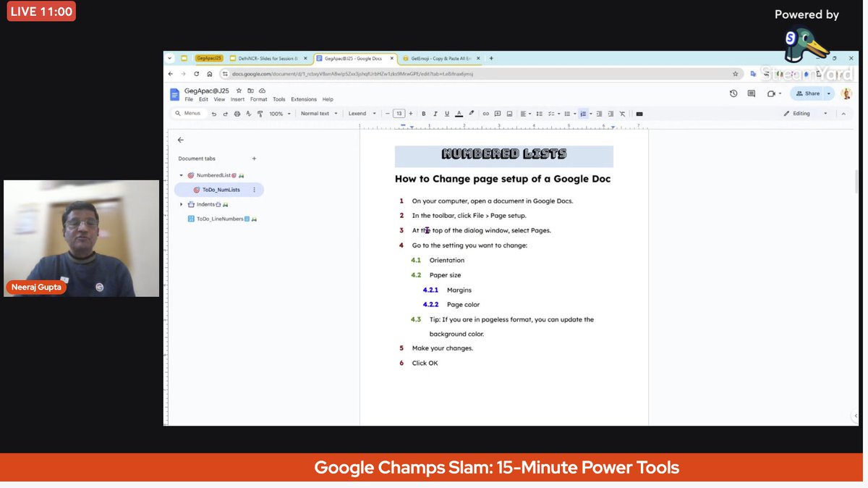The image size is (868, 488).
Task: Add a new document tab
Action: (254, 159)
